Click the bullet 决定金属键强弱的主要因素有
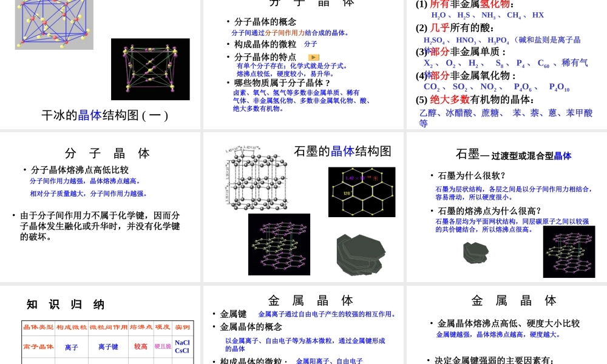 494,360
